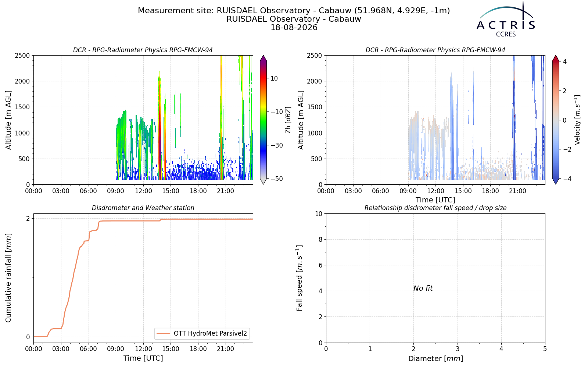Select the 'OTT HydroMet Parsivel2' legend label
Image resolution: width=588 pixels, height=368 pixels.
click(x=210, y=334)
